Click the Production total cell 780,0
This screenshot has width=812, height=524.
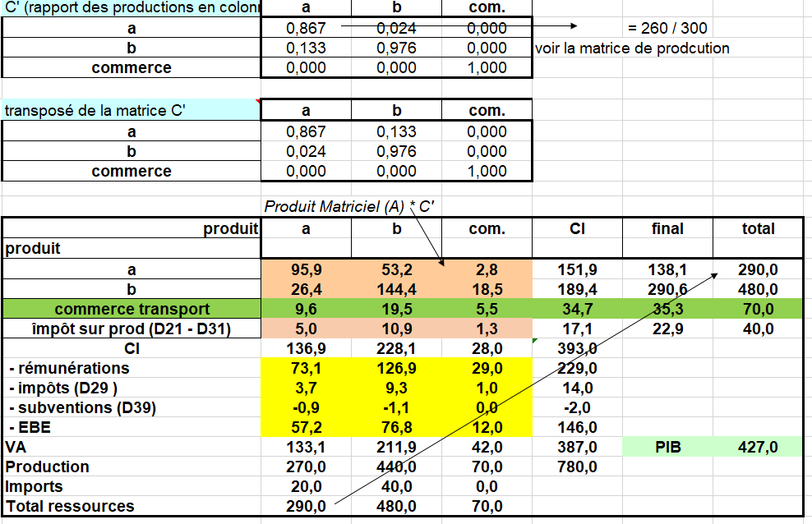pyautogui.click(x=577, y=467)
